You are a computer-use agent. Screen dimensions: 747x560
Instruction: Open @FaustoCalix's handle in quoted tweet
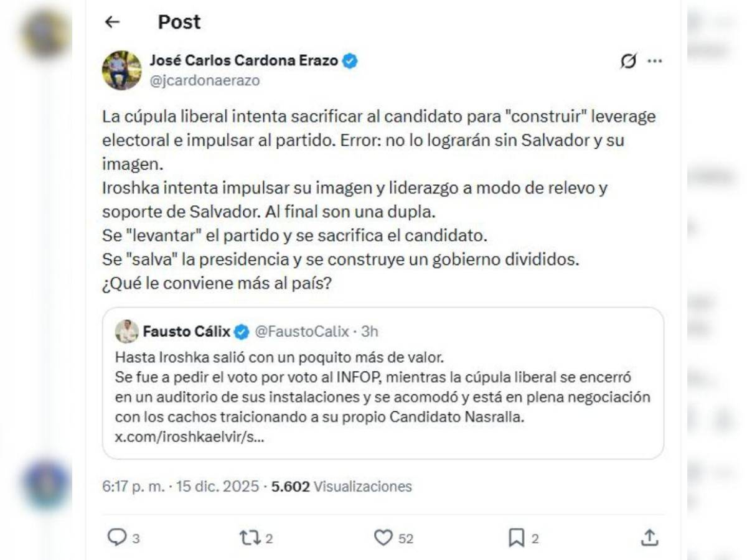[x=301, y=332]
